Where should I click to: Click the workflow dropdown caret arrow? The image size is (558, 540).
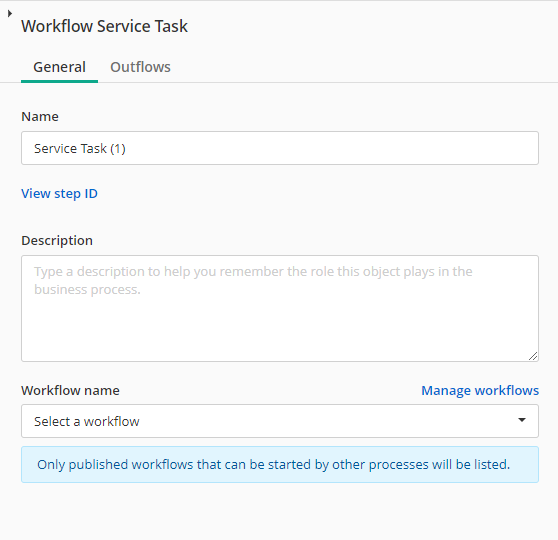(x=522, y=420)
